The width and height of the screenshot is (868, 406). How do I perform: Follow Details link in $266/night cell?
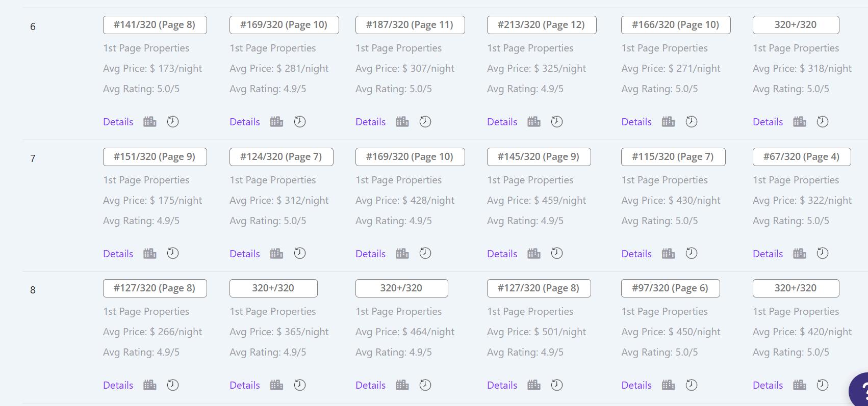coord(118,385)
